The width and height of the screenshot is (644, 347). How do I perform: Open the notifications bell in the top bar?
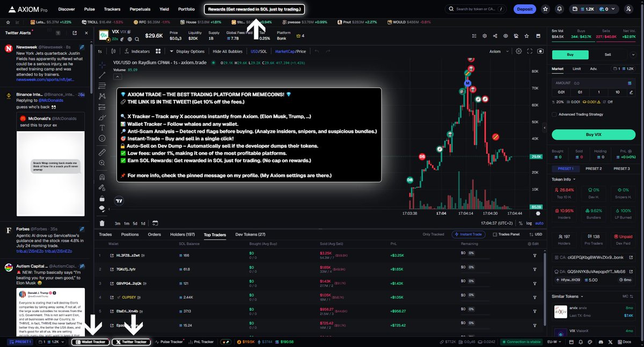coord(560,9)
